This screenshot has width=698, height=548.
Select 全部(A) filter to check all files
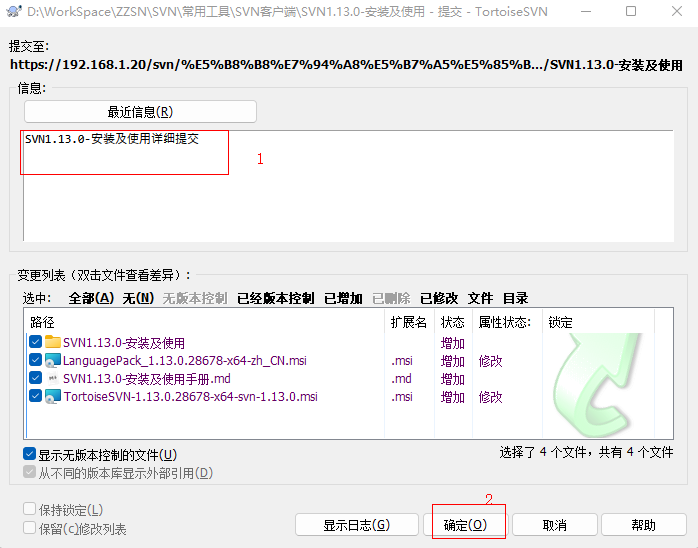point(87,298)
